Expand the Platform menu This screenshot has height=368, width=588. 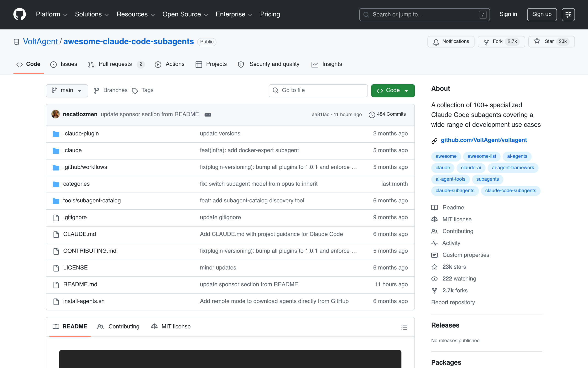[52, 14]
